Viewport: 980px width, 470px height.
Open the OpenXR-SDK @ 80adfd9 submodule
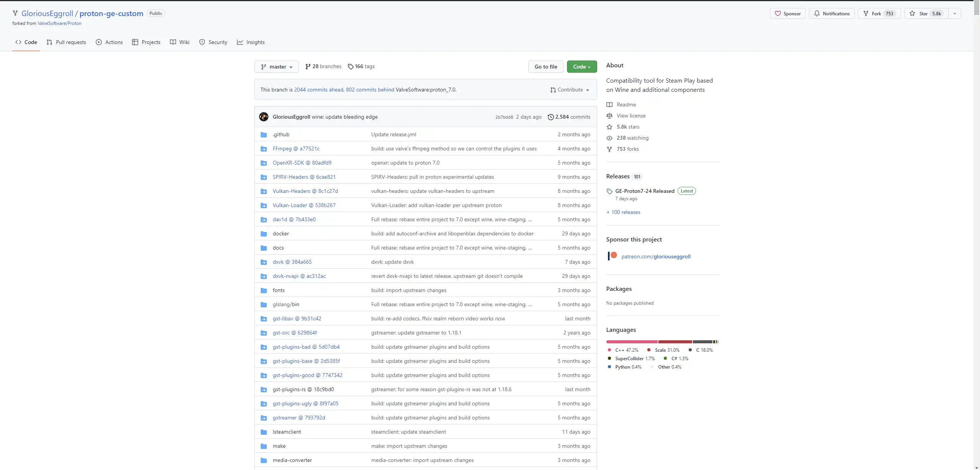[302, 163]
